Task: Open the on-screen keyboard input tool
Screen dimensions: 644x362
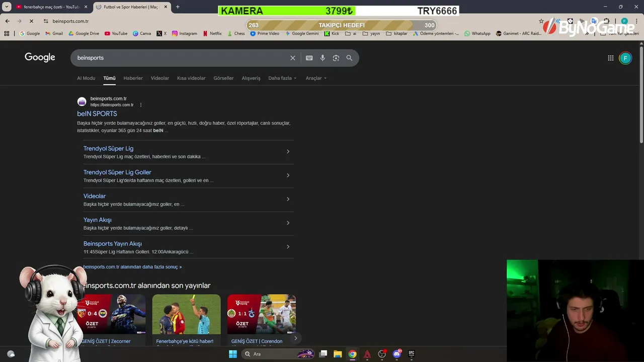Action: pos(309,58)
